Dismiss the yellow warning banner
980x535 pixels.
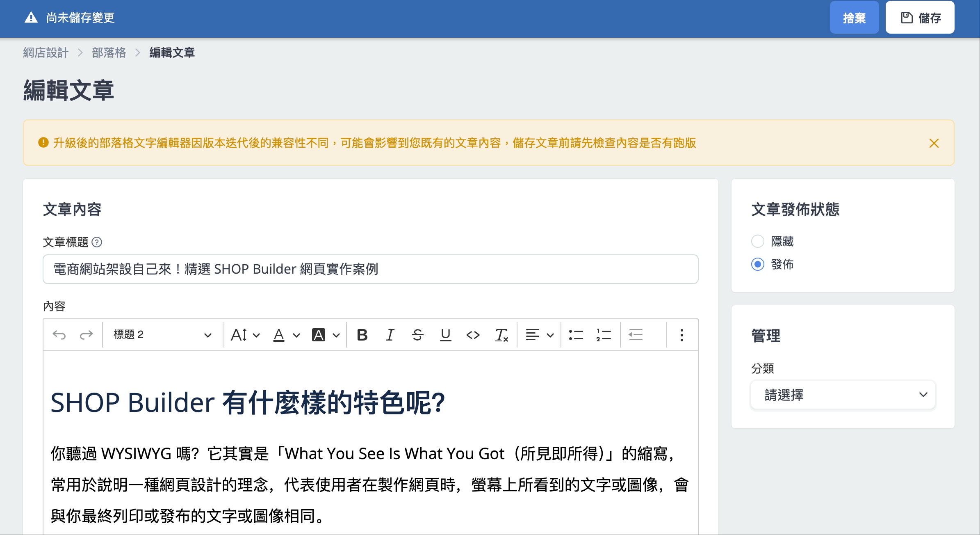[934, 143]
